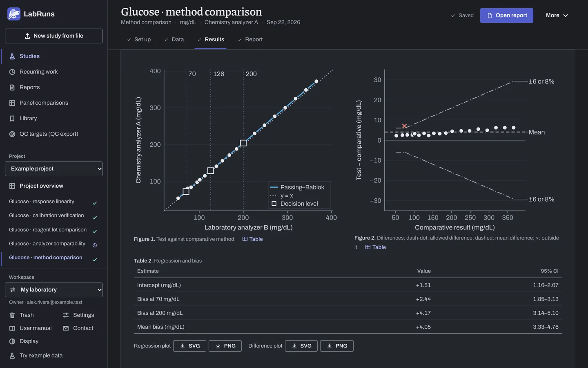Open Studies from the sidebar
Viewport: 588px width, 368px height.
[x=54, y=56]
